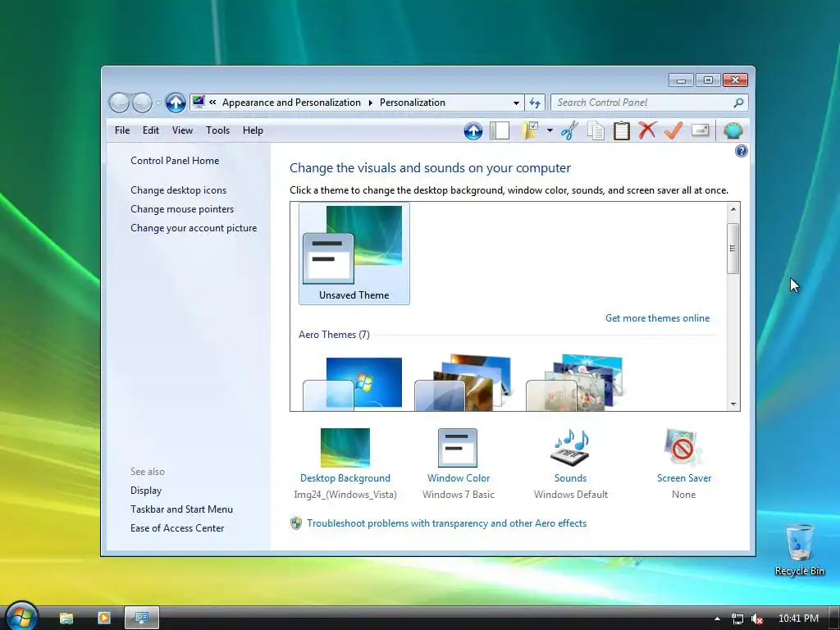
Task: Click the orange checkmark Properties icon
Action: point(673,130)
